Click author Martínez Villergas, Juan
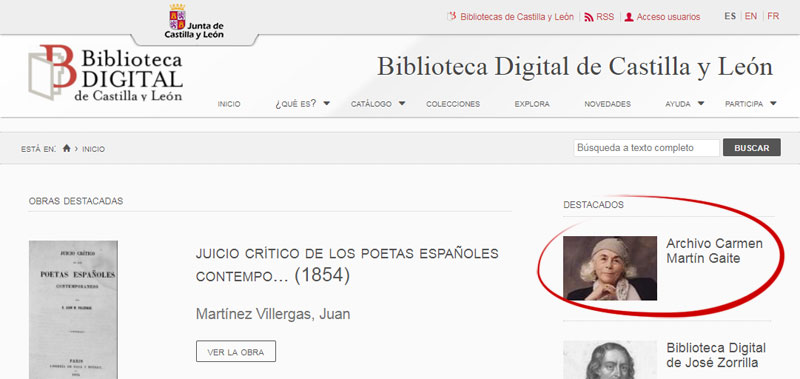 click(273, 314)
